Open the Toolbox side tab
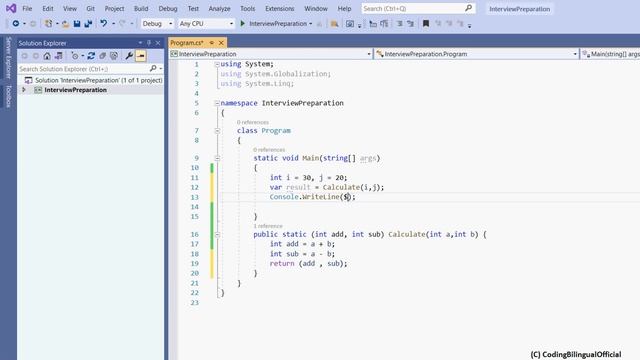The image size is (640, 360). point(8,96)
